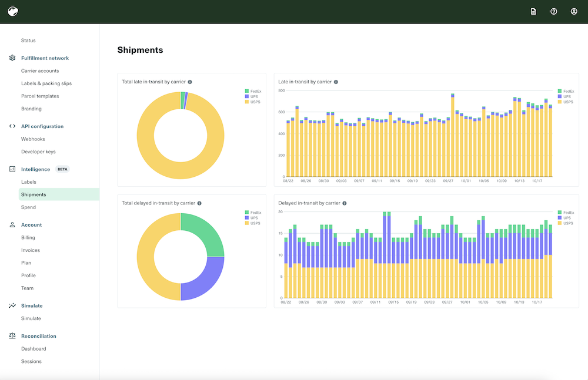Open the user profile icon in the header
Image resolution: width=588 pixels, height=380 pixels.
click(574, 12)
